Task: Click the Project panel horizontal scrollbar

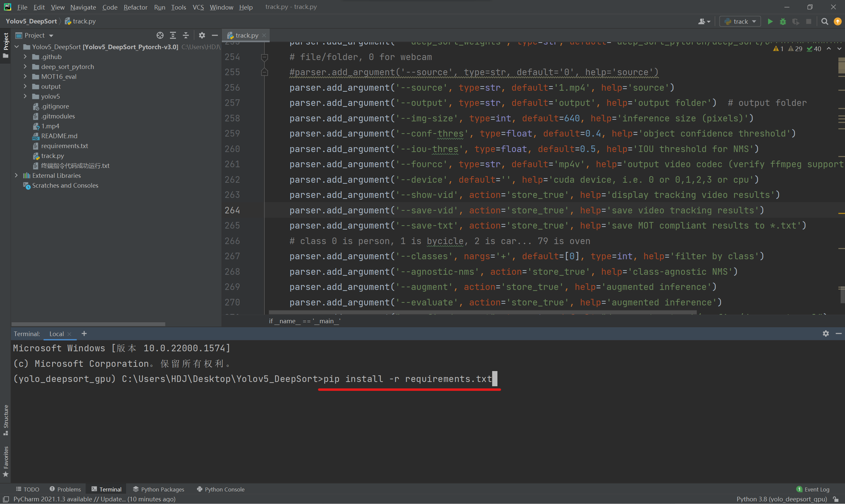Action: pos(88,324)
